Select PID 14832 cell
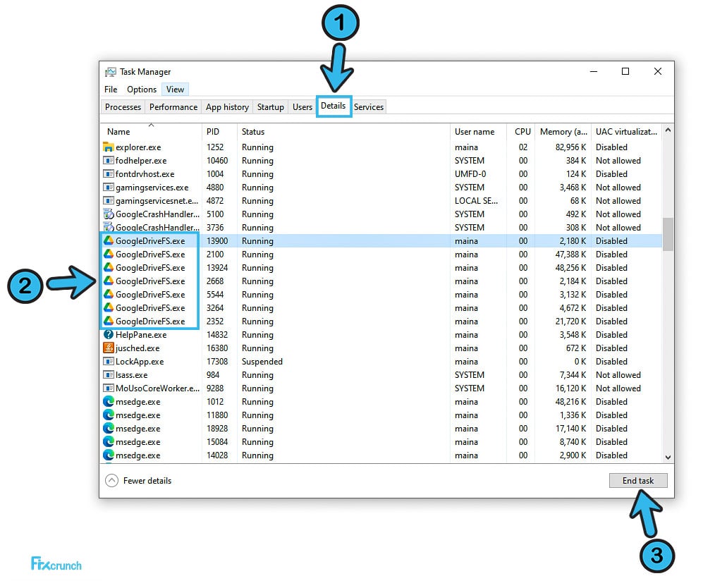Viewport: 703px width, 588px height. click(x=217, y=334)
